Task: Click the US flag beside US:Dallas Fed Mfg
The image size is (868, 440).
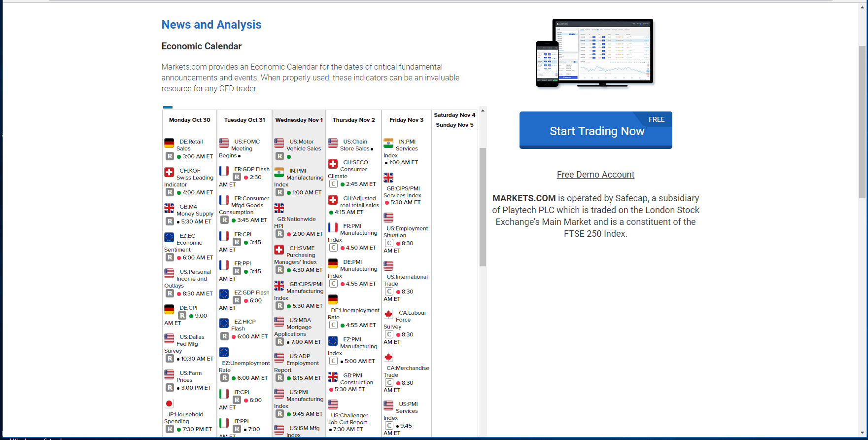Action: [x=169, y=338]
